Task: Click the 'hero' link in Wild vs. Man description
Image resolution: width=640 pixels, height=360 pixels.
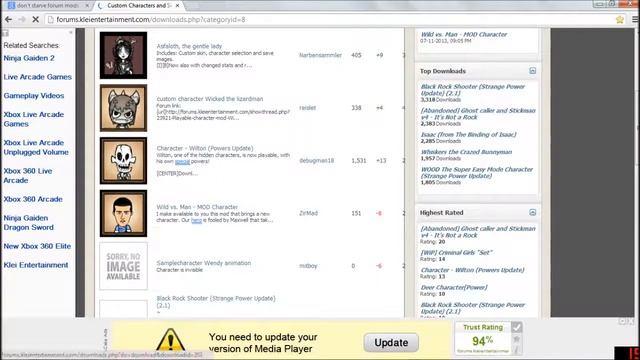Action: tap(196, 220)
